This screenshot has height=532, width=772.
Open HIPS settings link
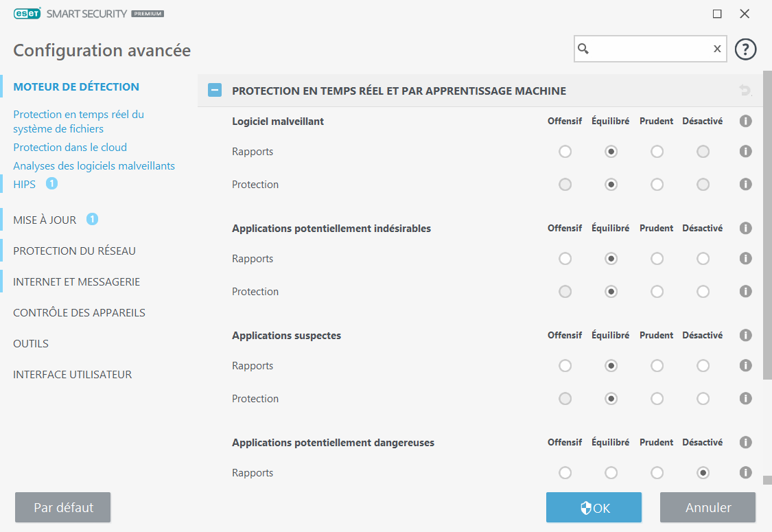point(24,184)
